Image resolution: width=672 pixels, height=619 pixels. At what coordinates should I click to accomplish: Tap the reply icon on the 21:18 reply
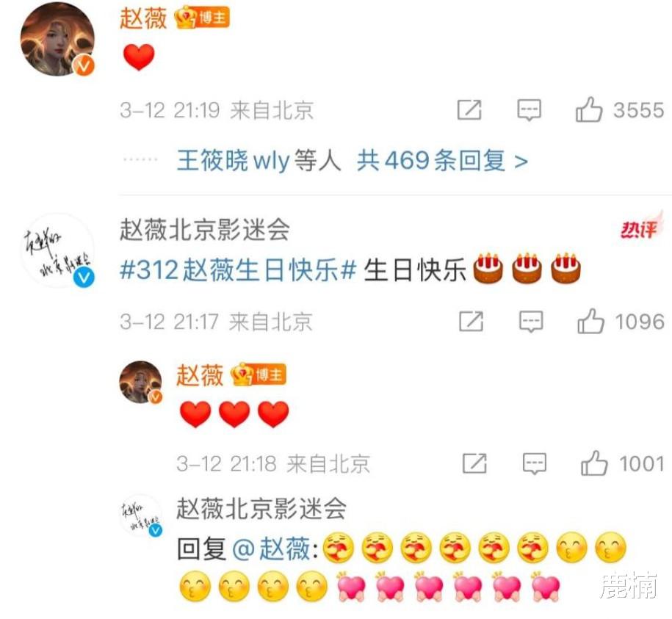click(x=535, y=463)
